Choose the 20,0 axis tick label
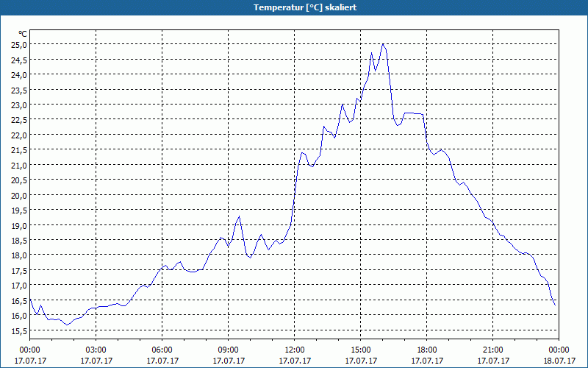The height and width of the screenshot is (368, 588). 20,195
